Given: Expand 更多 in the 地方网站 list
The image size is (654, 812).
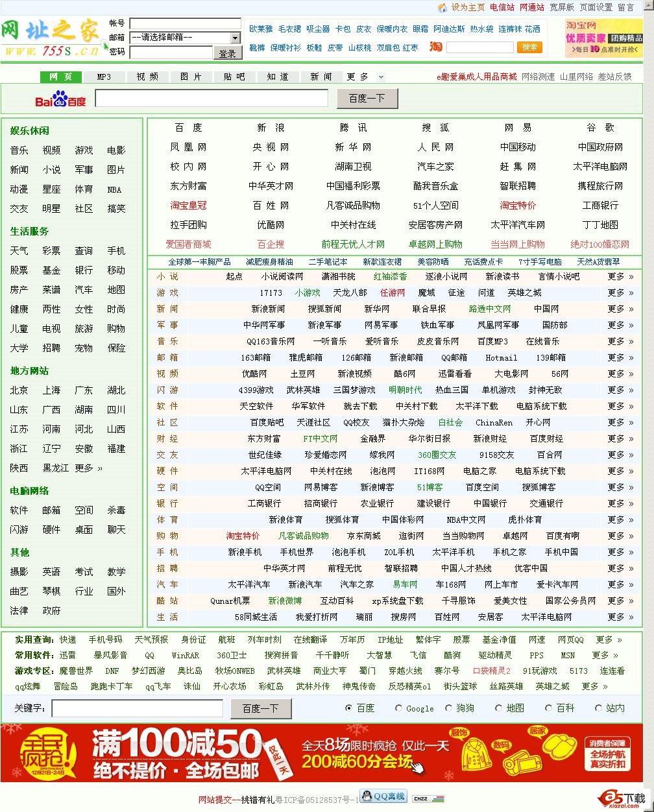Looking at the screenshot, I should point(89,468).
